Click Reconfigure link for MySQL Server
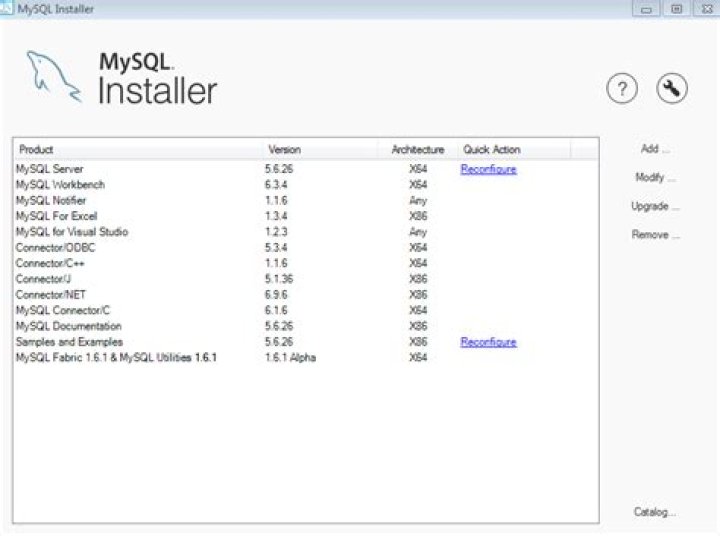This screenshot has height=536, width=720. point(489,169)
